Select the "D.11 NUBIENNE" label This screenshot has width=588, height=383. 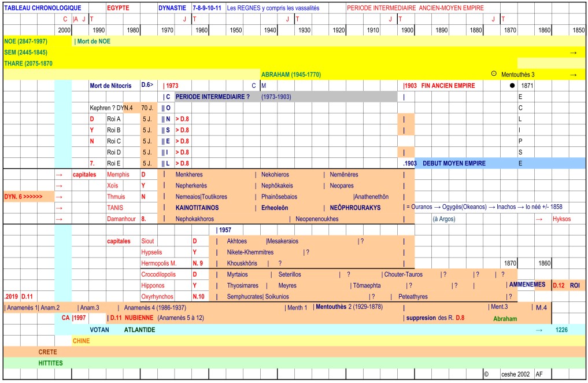point(132,318)
